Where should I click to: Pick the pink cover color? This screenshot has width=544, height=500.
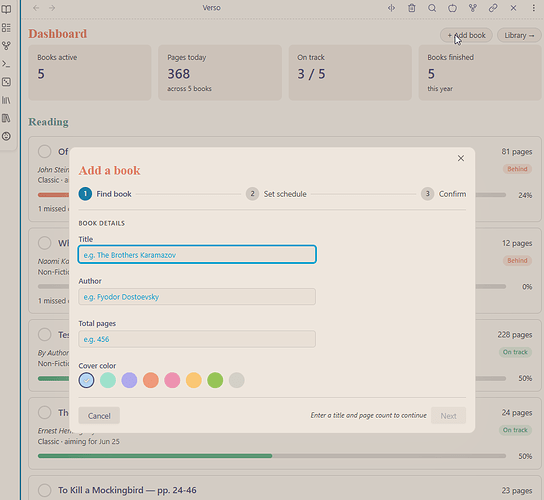click(172, 380)
